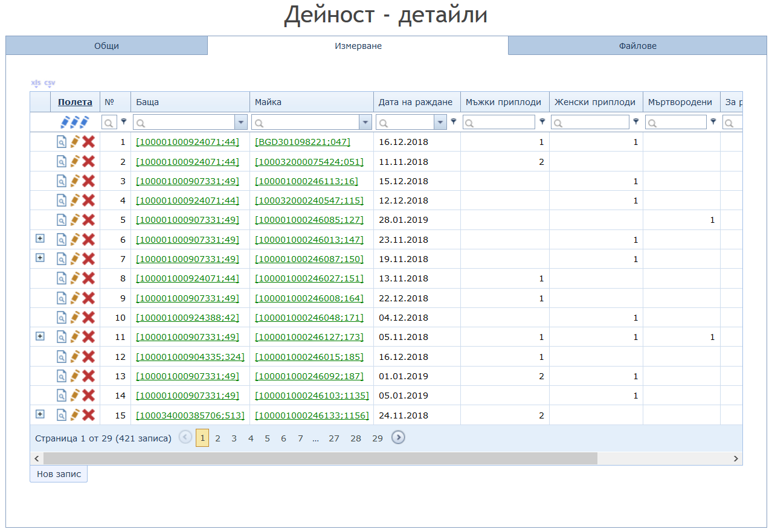
Task: Switch to the Общи tab
Action: [x=106, y=46]
